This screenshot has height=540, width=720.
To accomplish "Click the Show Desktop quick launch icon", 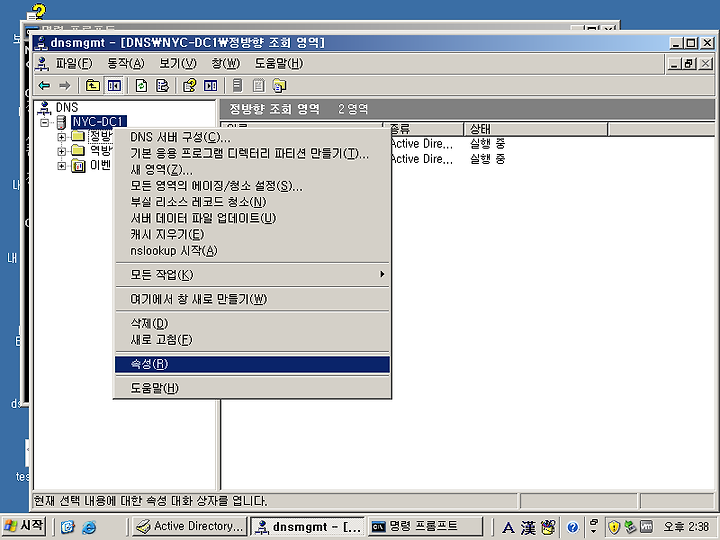I will (68, 527).
